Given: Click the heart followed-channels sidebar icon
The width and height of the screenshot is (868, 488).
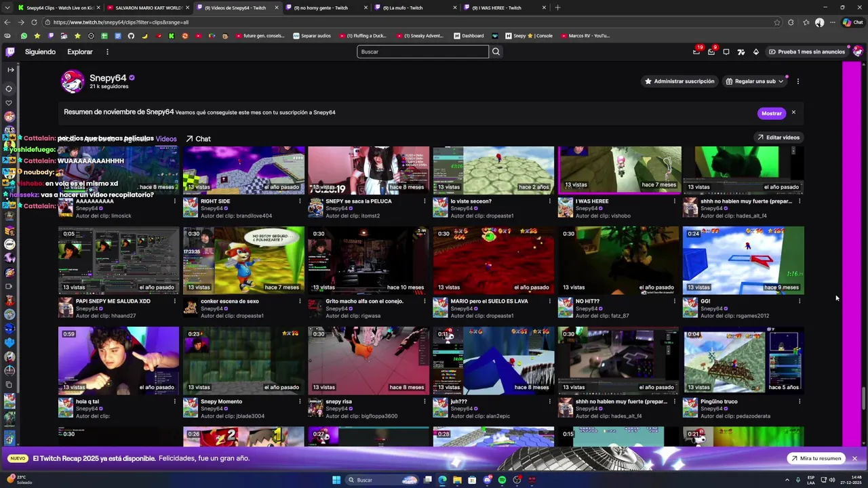Looking at the screenshot, I should [x=9, y=103].
